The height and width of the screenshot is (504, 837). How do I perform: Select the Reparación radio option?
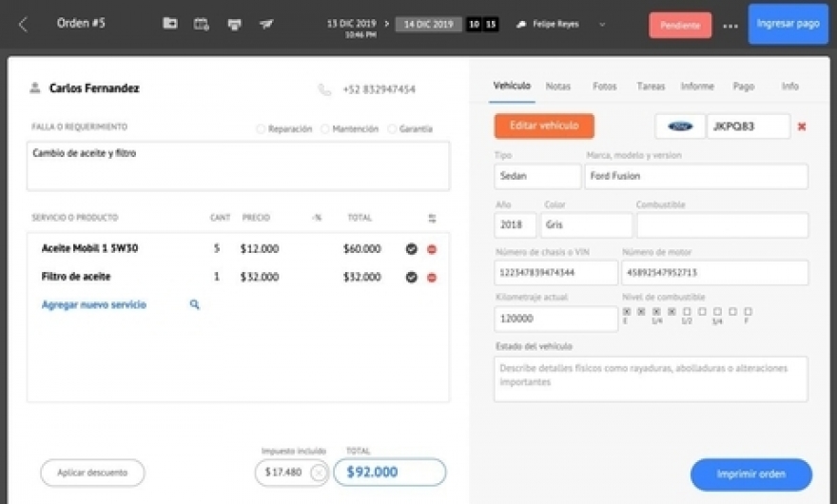(261, 129)
